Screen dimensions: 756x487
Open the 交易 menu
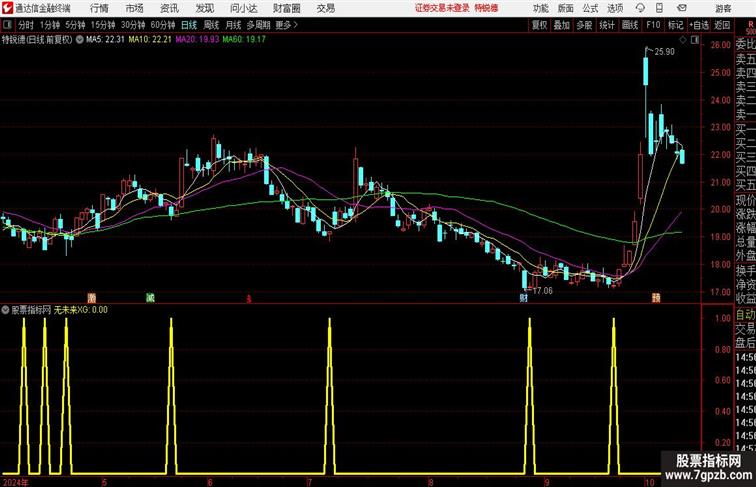coord(325,8)
